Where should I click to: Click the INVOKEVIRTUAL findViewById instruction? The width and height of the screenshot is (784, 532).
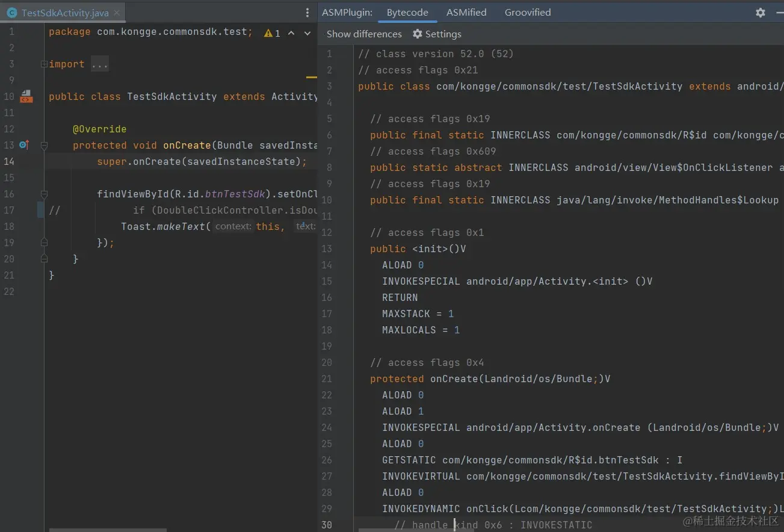click(583, 476)
